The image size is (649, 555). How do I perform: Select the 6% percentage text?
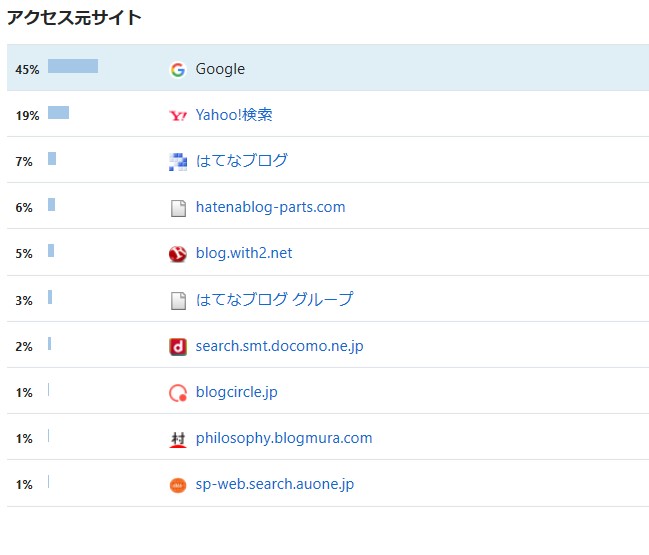[x=24, y=208]
